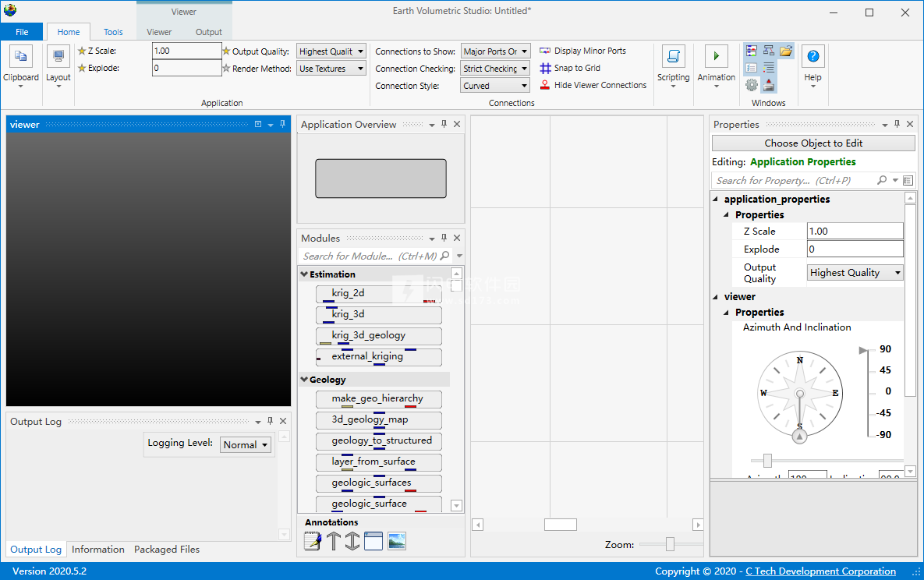Open the Packaged Files tab
Image resolution: width=924 pixels, height=580 pixels.
167,550
